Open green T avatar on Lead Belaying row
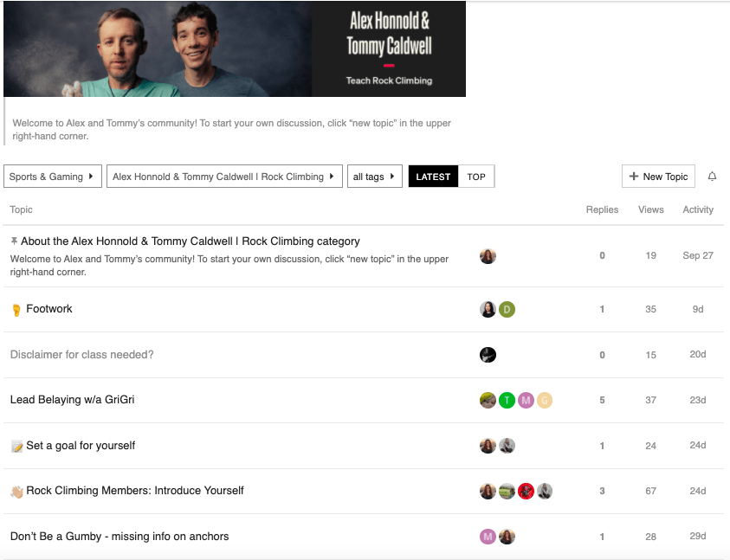This screenshot has height=560, width=730. [507, 400]
